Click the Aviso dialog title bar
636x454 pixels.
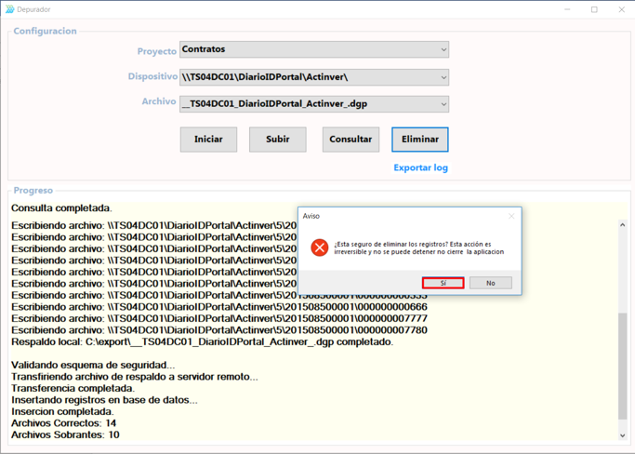tap(400, 215)
